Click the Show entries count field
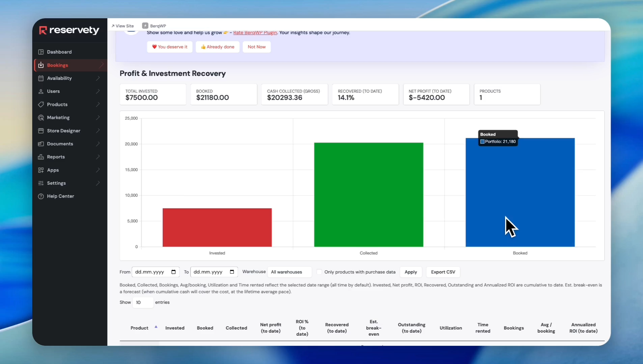Image resolution: width=643 pixels, height=364 pixels. tap(143, 302)
